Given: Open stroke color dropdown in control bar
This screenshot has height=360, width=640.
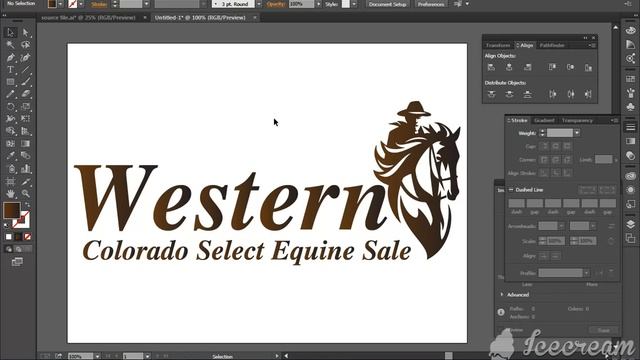Looking at the screenshot, I should pos(81,4).
